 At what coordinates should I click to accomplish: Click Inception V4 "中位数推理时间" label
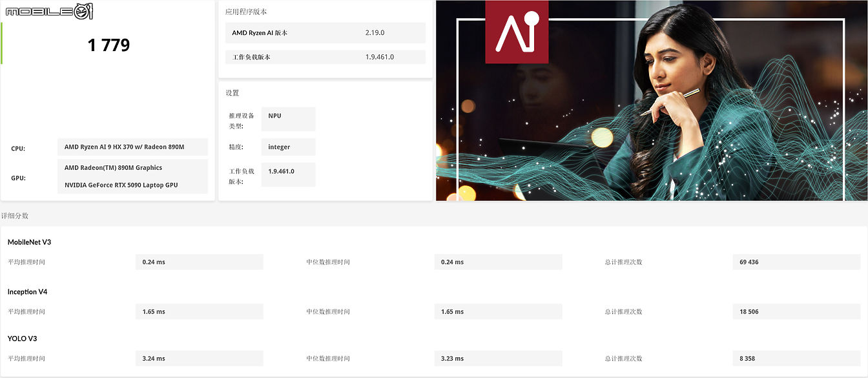(328, 312)
